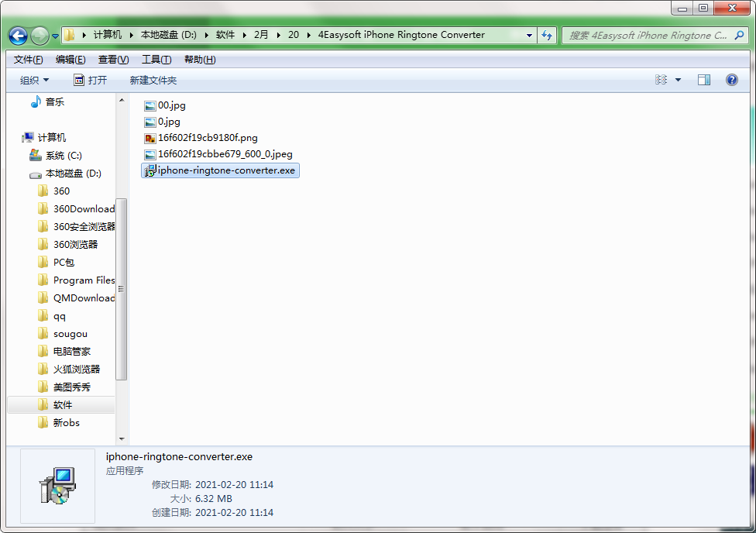Open the 帮助(H) menu
Screen dimensions: 756x533
(200, 60)
